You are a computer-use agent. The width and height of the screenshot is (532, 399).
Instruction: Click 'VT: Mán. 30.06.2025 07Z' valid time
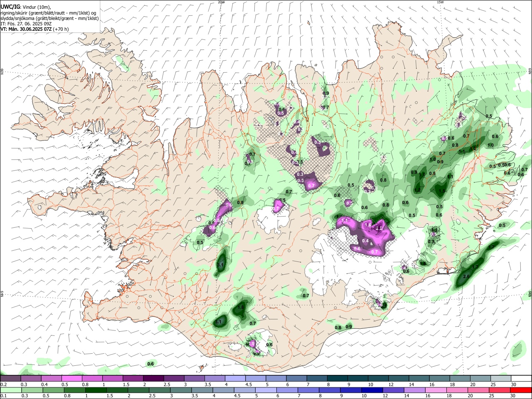pyautogui.click(x=26, y=30)
